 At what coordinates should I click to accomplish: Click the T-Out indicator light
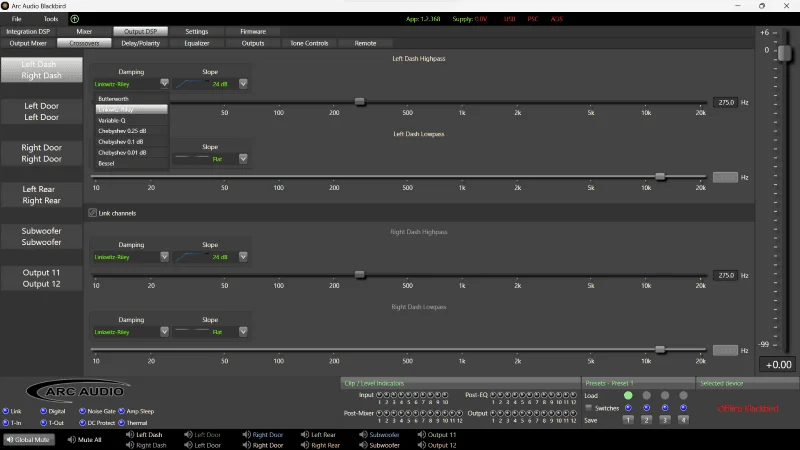pos(43,423)
